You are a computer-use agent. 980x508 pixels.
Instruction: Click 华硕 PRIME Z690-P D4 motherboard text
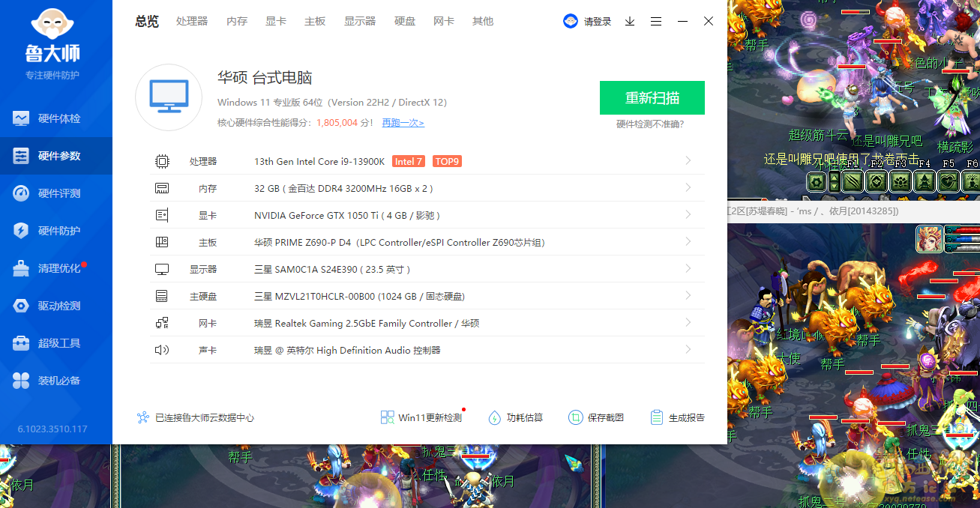click(x=400, y=242)
